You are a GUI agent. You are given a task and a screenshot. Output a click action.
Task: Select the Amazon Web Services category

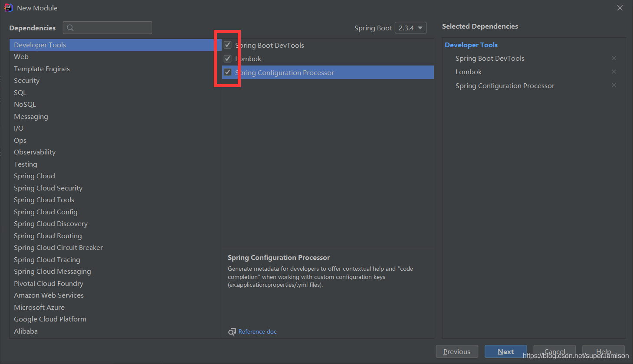pos(115,295)
